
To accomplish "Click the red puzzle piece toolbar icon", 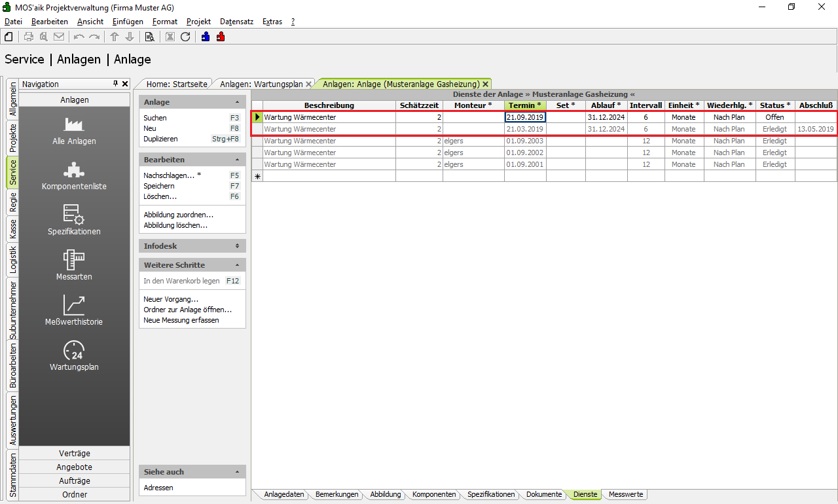I will 221,37.
